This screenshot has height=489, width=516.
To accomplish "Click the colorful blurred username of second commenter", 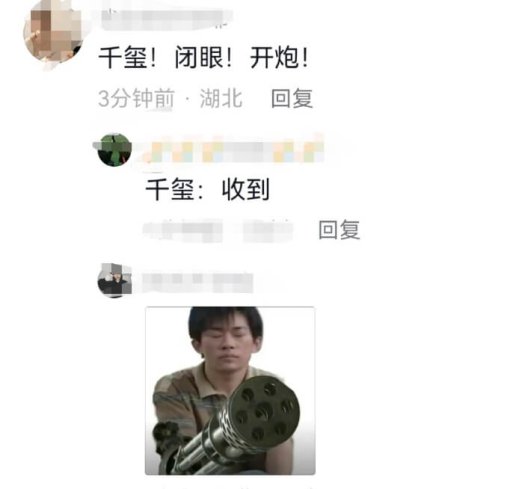I will coord(230,152).
